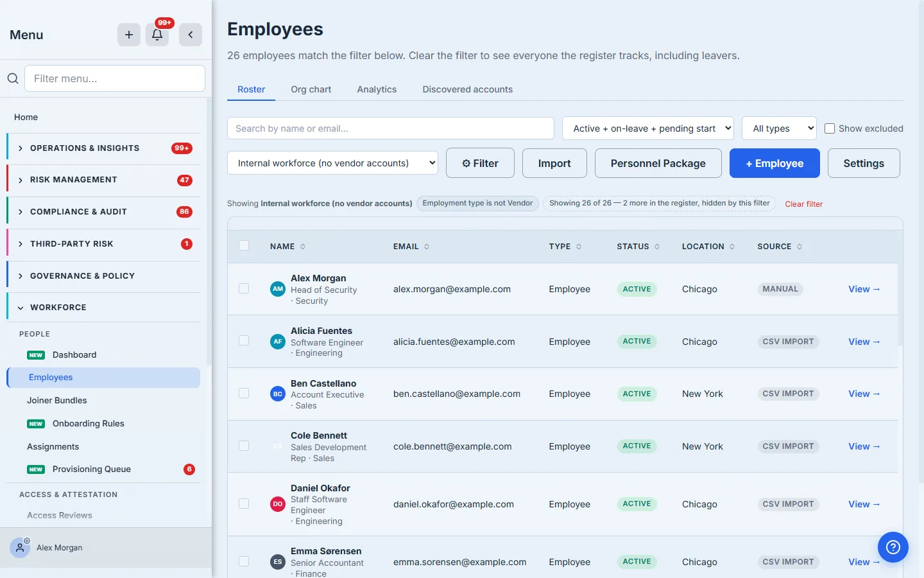Viewport: 924px width, 578px height.
Task: Check the select-all checkbox in the table header
Action: coord(244,245)
